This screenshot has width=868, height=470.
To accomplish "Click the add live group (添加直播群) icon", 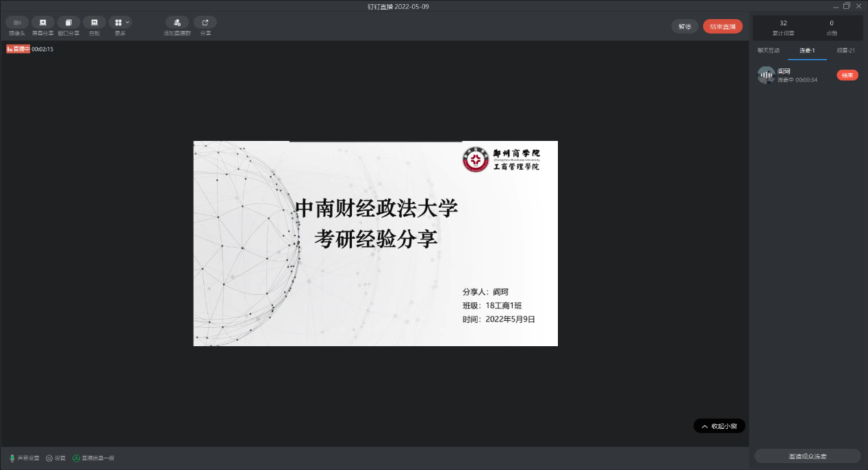I will (177, 23).
